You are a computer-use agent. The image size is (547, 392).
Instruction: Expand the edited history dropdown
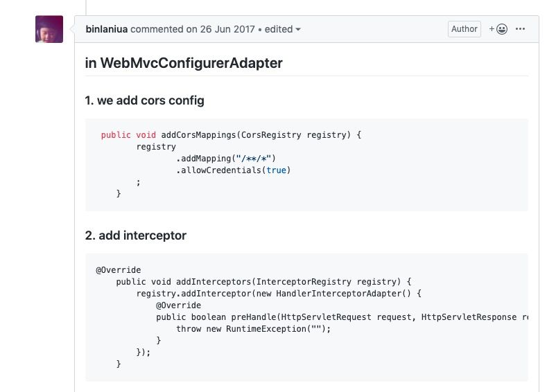[283, 29]
